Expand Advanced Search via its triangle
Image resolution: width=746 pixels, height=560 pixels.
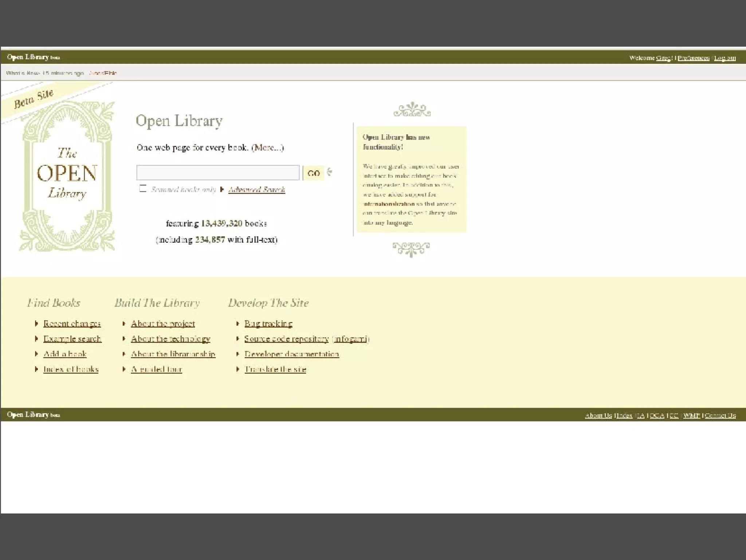coord(222,189)
